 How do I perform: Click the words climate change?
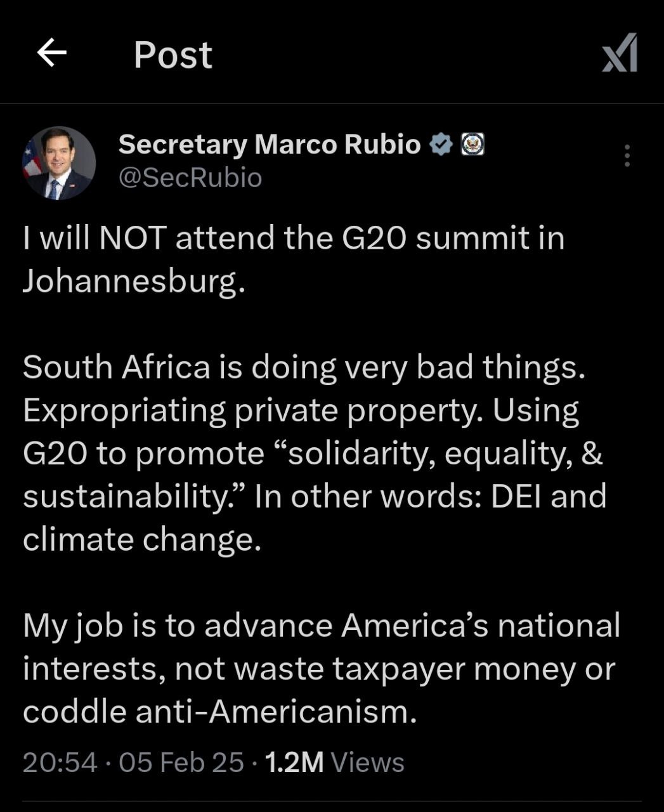pyautogui.click(x=141, y=539)
